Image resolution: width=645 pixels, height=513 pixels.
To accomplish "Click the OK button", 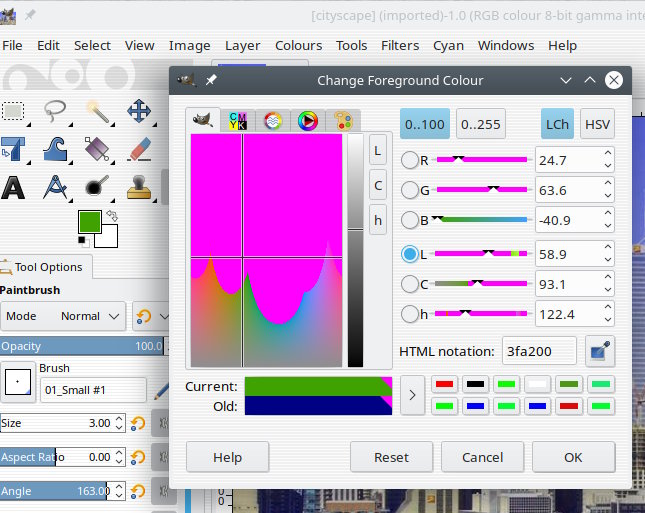I will coord(573,457).
